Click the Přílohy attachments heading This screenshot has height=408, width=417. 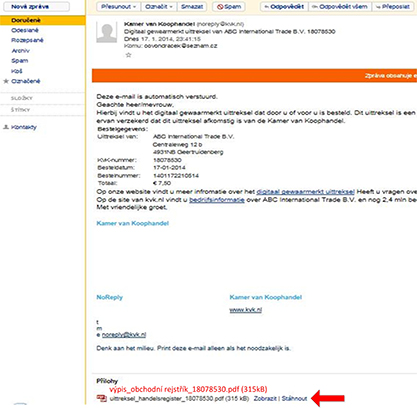pos(107,381)
